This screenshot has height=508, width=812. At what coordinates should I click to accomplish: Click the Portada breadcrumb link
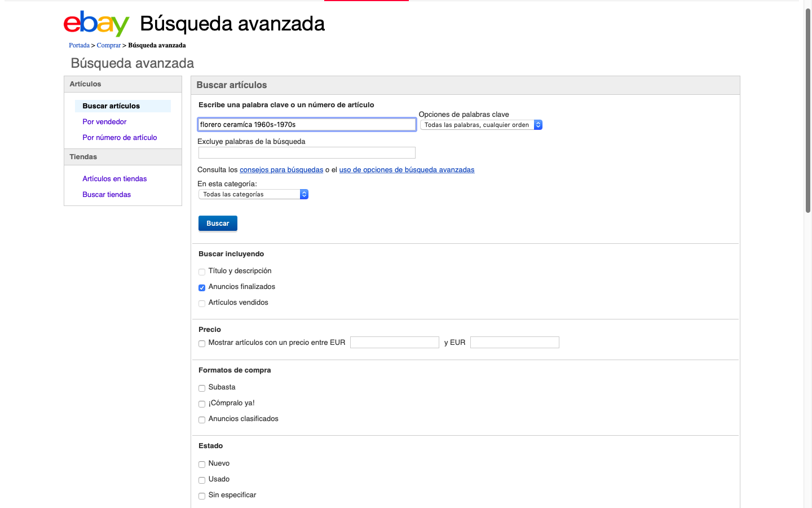coord(79,45)
